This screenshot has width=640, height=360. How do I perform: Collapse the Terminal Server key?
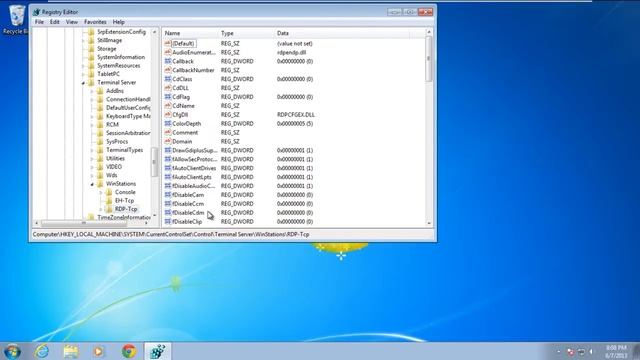coord(84,83)
